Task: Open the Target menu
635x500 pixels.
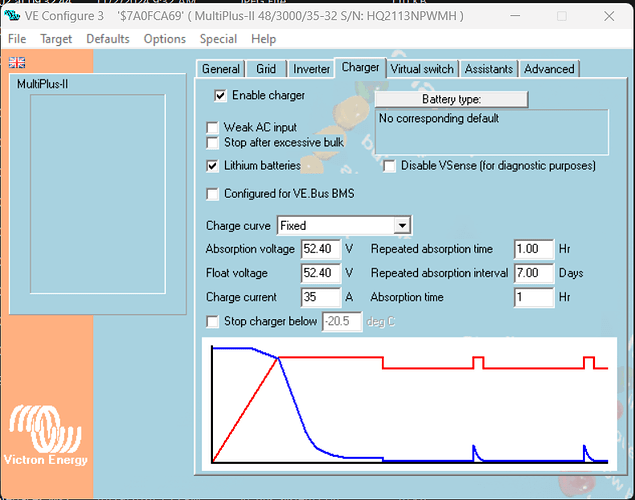Action: point(56,39)
